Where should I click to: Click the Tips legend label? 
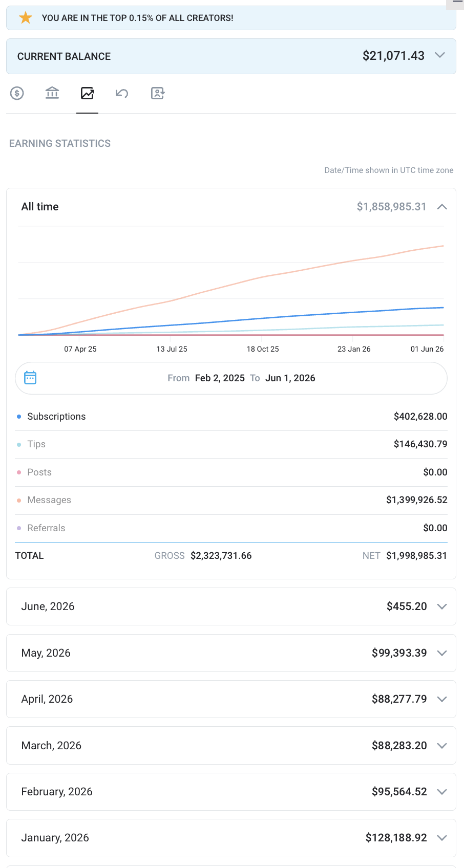[x=36, y=444]
